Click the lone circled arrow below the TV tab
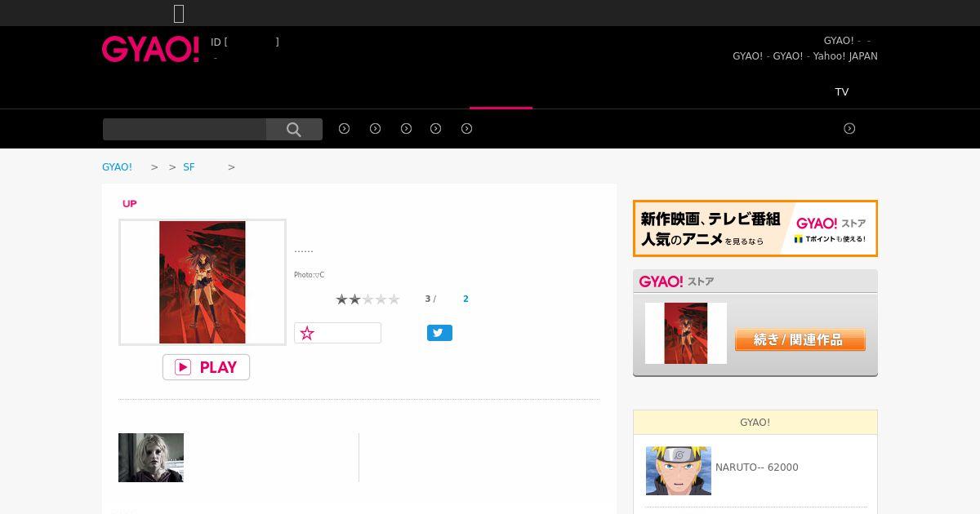980x514 pixels. tap(849, 128)
